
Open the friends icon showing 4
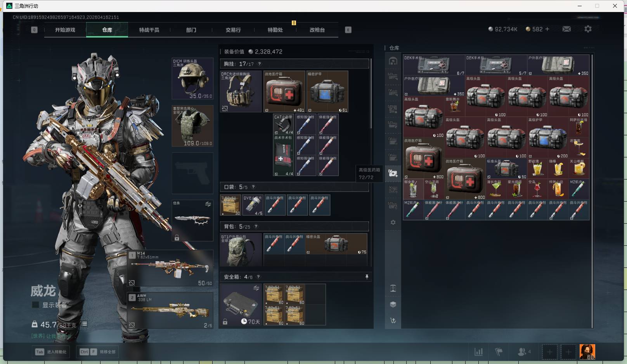(x=524, y=352)
